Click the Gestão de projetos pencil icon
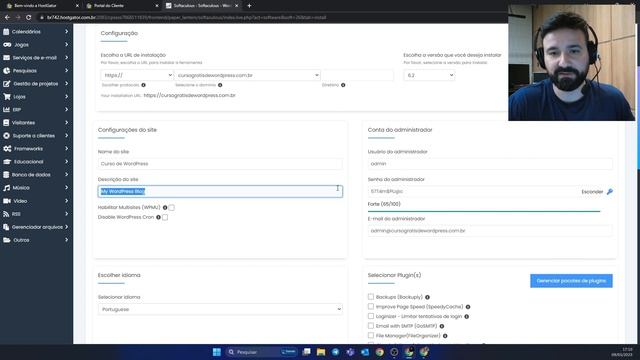This screenshot has width=640, height=360. click(7, 84)
